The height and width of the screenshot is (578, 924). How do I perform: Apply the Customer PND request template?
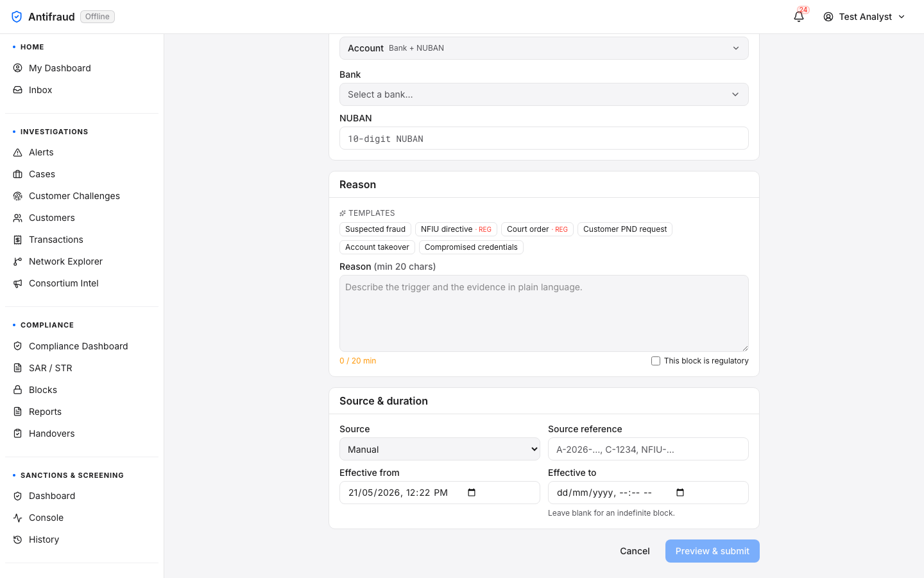(625, 229)
